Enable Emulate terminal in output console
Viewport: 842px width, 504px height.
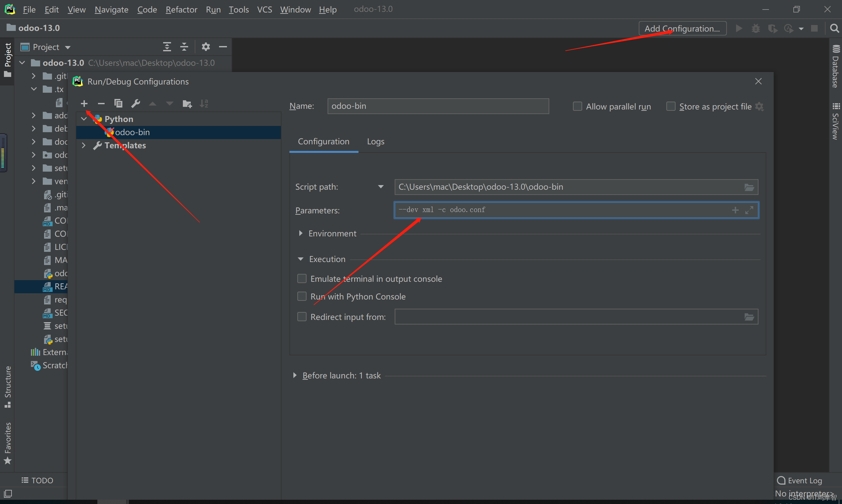click(x=302, y=279)
